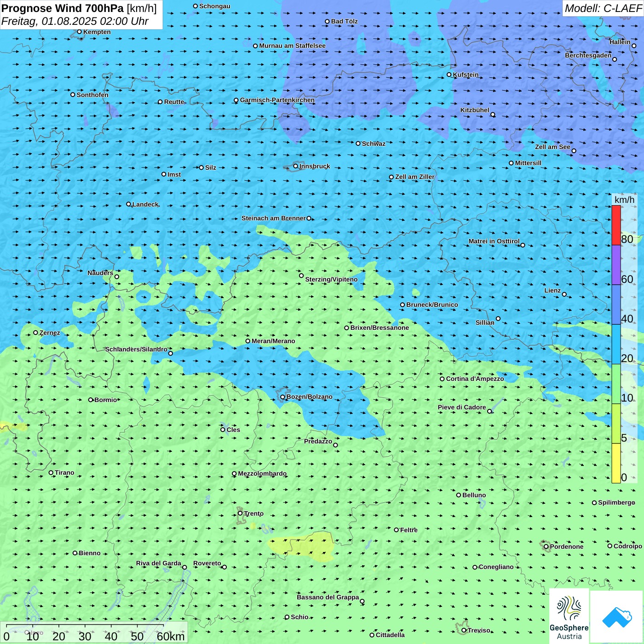Click the 'Conegliano' label
644x644 pixels.
[x=496, y=567]
